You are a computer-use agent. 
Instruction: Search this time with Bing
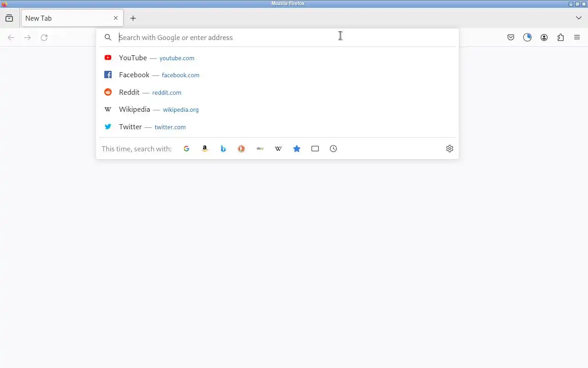pyautogui.click(x=223, y=149)
